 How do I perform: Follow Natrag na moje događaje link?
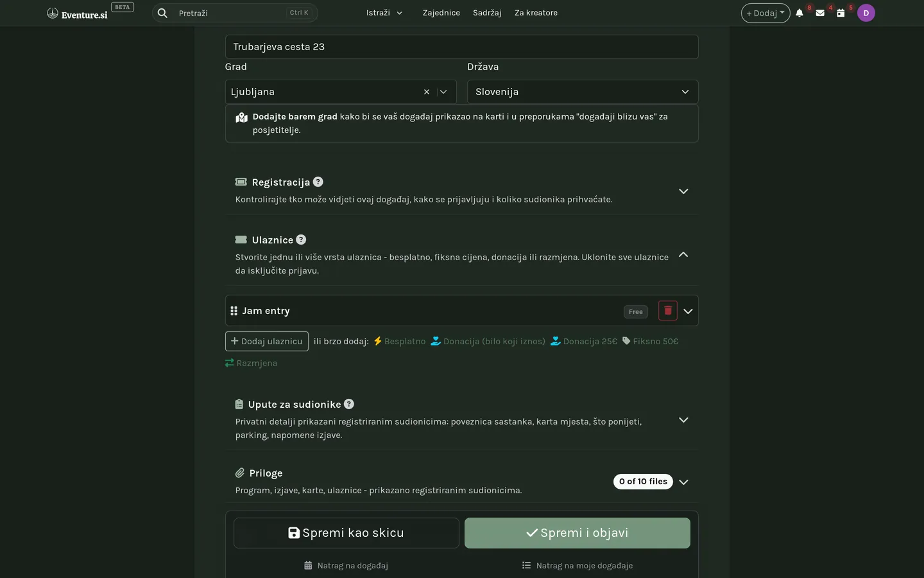coord(577,566)
